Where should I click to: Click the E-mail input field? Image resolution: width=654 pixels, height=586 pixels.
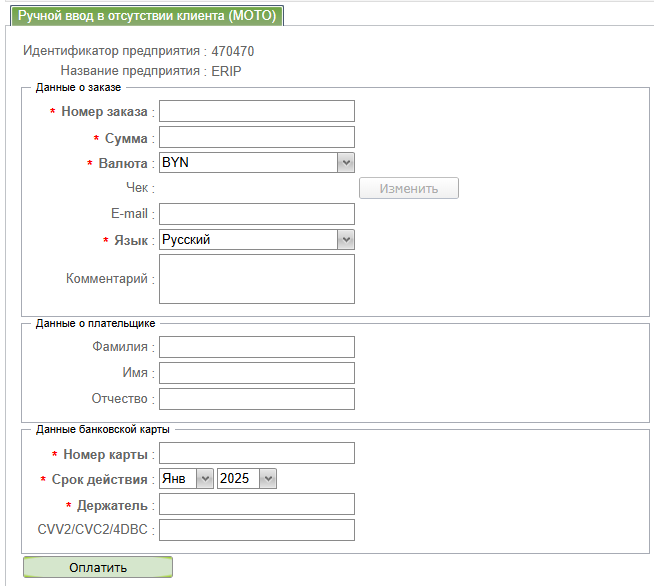[257, 214]
